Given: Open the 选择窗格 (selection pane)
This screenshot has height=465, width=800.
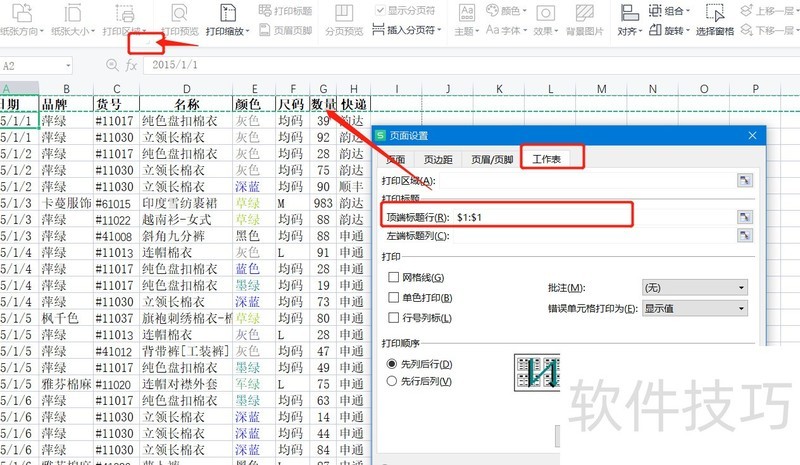Looking at the screenshot, I should pyautogui.click(x=715, y=20).
